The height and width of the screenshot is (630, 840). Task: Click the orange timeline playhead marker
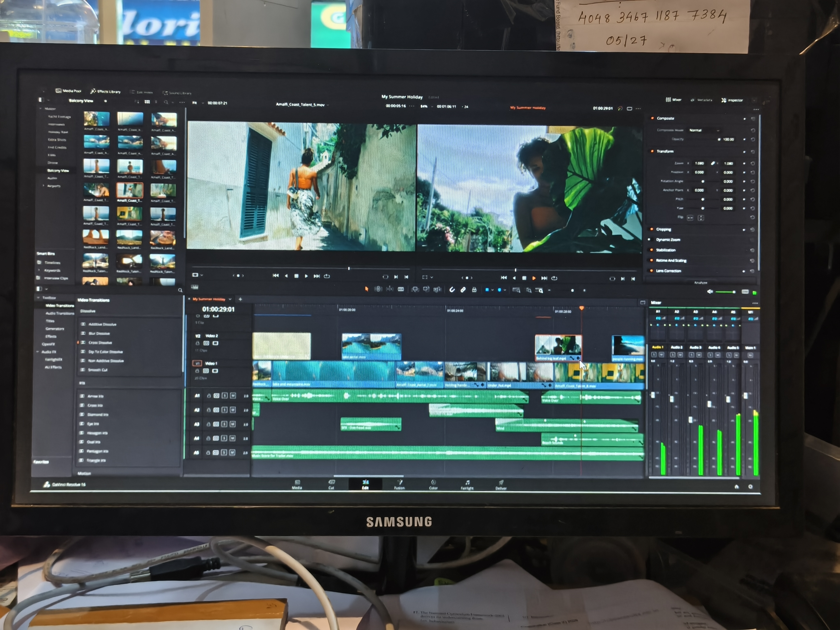[x=581, y=308]
